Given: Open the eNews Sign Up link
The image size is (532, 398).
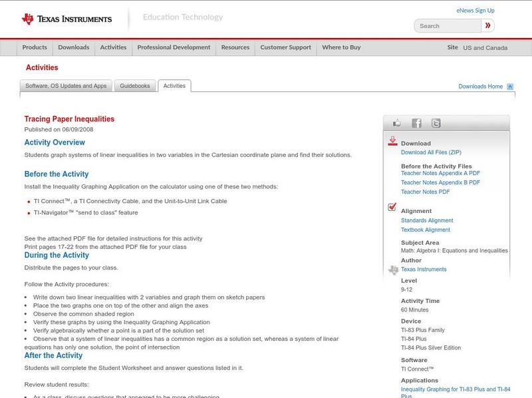Looking at the screenshot, I should tap(475, 11).
